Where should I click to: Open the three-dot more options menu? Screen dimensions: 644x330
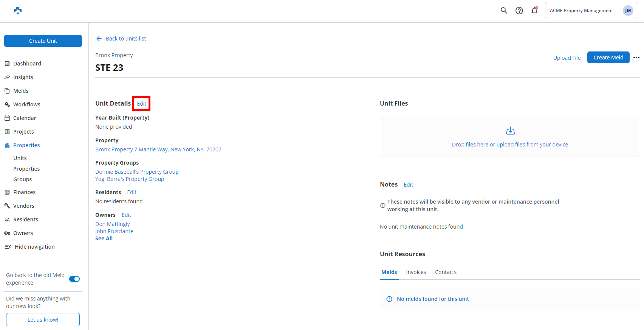coord(636,58)
